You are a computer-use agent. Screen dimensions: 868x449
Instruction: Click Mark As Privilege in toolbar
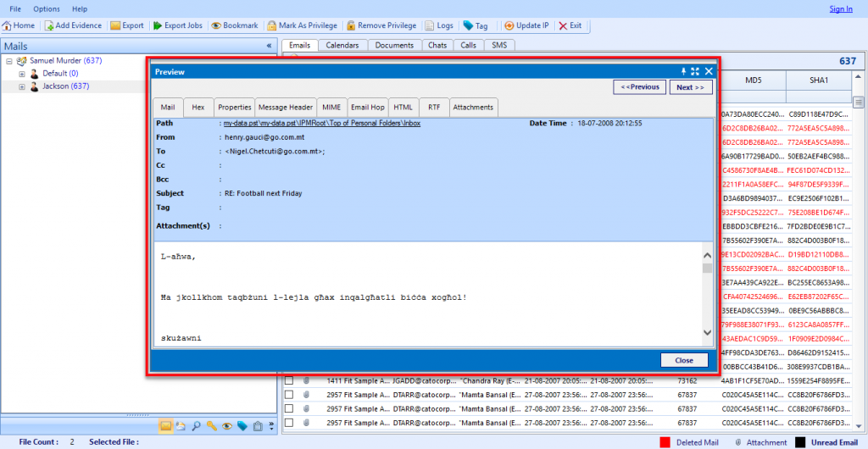click(x=301, y=25)
